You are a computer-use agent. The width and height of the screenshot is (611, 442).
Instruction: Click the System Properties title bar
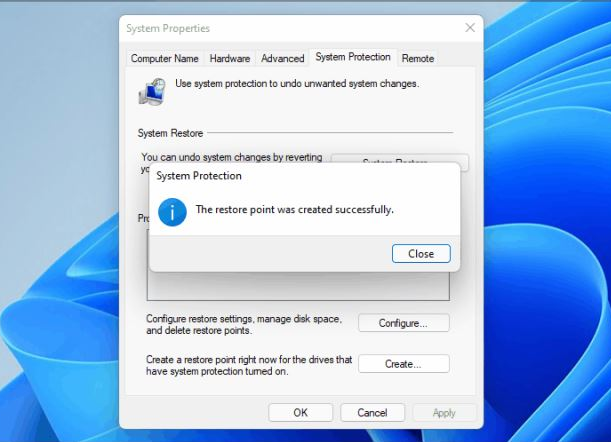(280, 28)
